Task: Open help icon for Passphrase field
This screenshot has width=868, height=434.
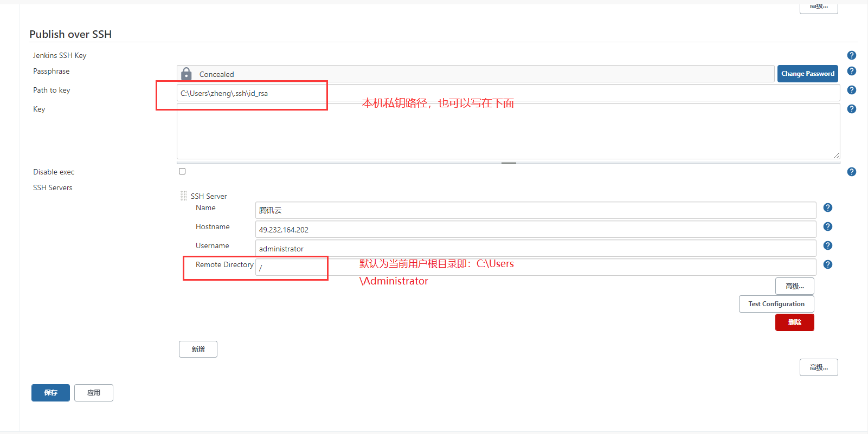Action: click(x=852, y=71)
